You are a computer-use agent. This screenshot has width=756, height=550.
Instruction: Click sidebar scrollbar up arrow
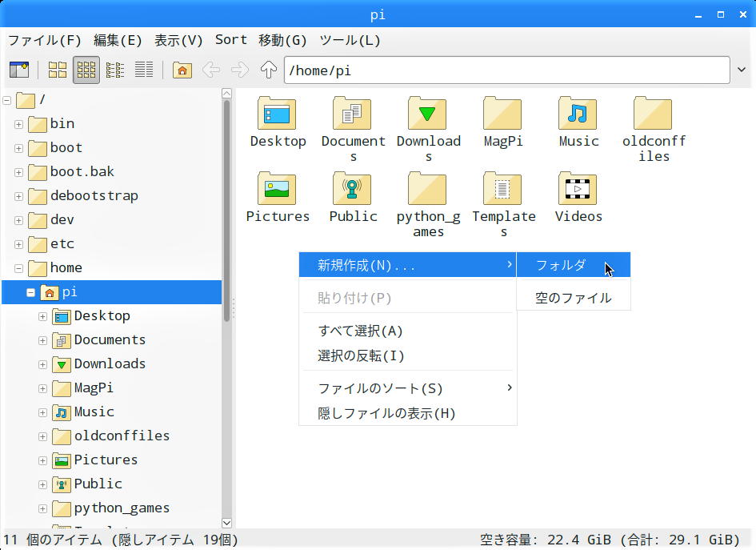click(226, 94)
